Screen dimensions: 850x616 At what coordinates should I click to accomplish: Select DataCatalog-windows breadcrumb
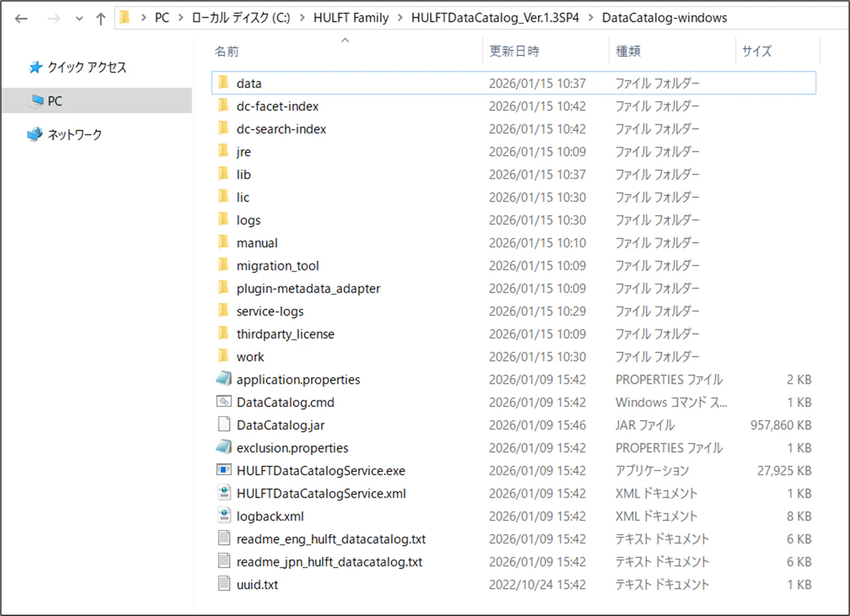coord(664,18)
